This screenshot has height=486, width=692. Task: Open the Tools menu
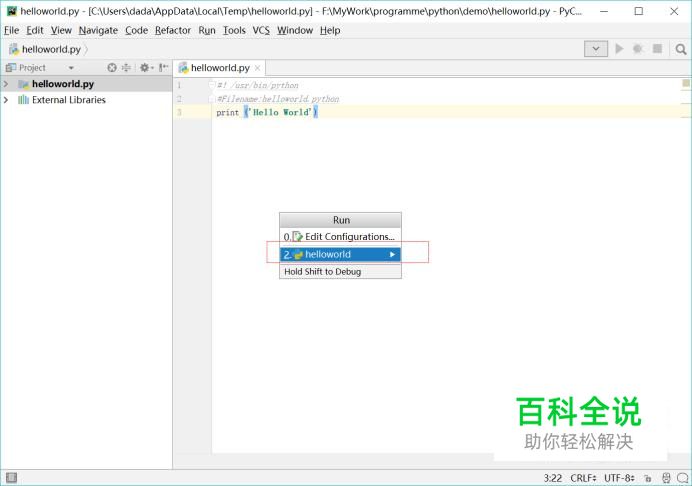(234, 30)
